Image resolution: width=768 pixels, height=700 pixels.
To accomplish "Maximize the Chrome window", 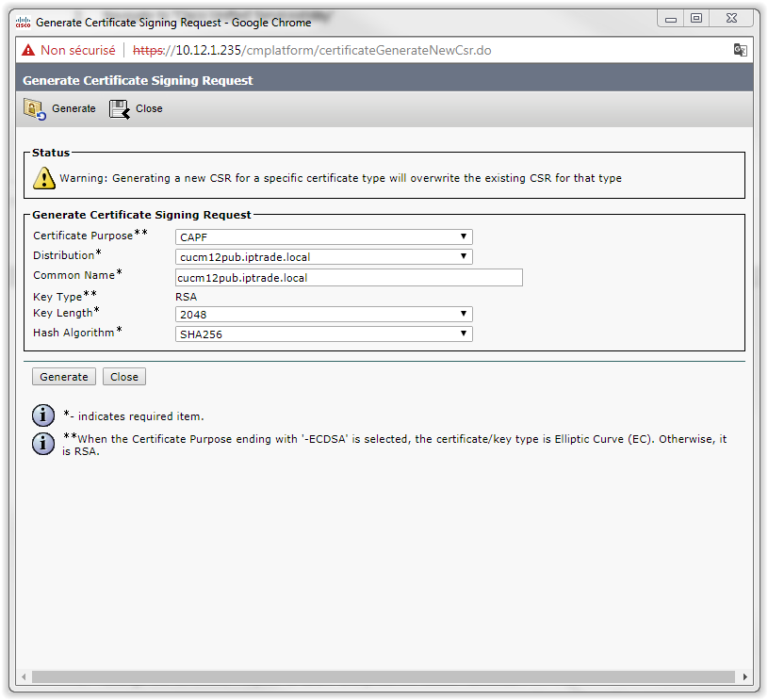I will pyautogui.click(x=696, y=19).
